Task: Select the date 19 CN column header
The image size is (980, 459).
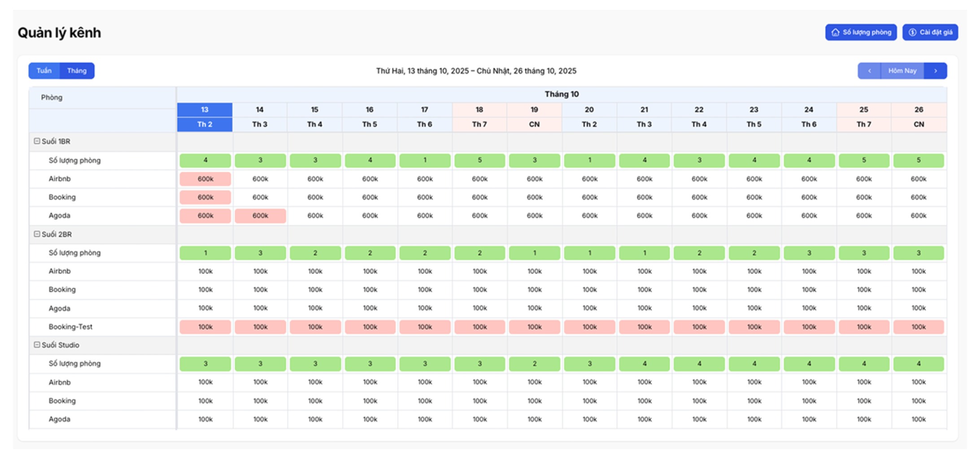Action: [534, 117]
